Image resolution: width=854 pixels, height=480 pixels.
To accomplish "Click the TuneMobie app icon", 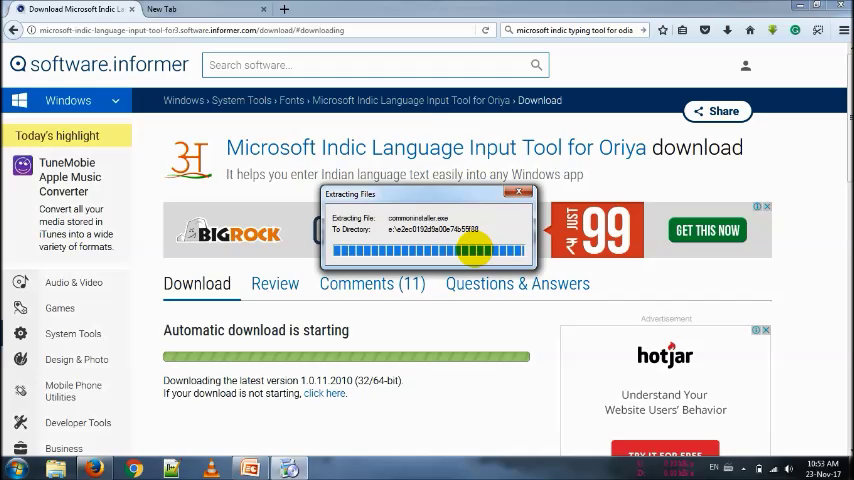I will [23, 165].
